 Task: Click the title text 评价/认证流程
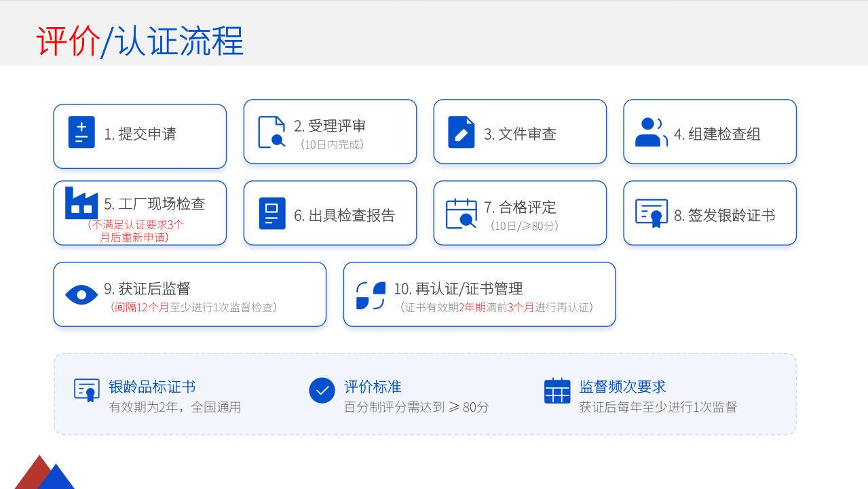tap(140, 41)
